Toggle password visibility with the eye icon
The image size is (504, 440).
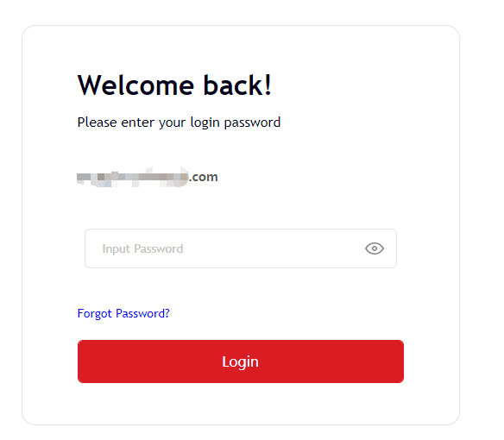tap(375, 248)
